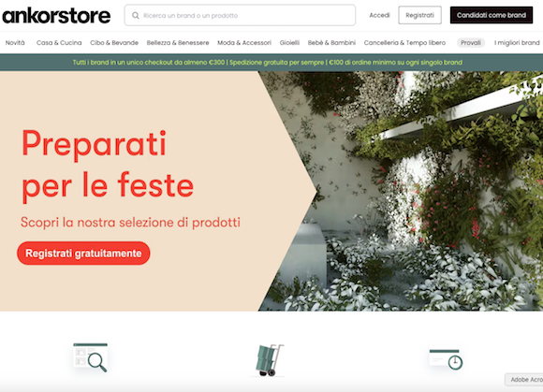This screenshot has height=392, width=543.
Task: Click Candidati come brand button
Action: click(x=492, y=15)
